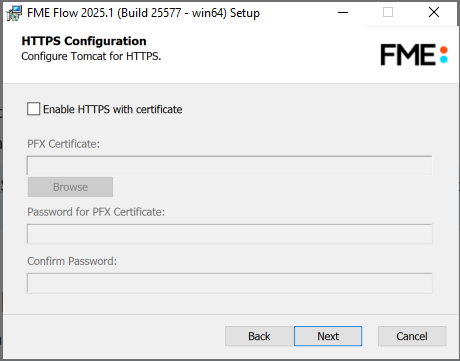Enable the HTTPS with certificate checkbox
The image size is (460, 361).
tap(34, 109)
